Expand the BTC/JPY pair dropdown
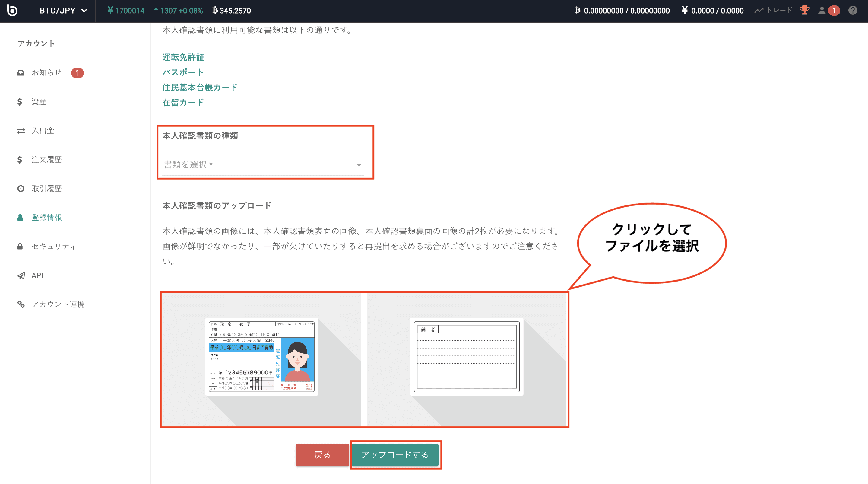This screenshot has height=484, width=868. (x=63, y=11)
